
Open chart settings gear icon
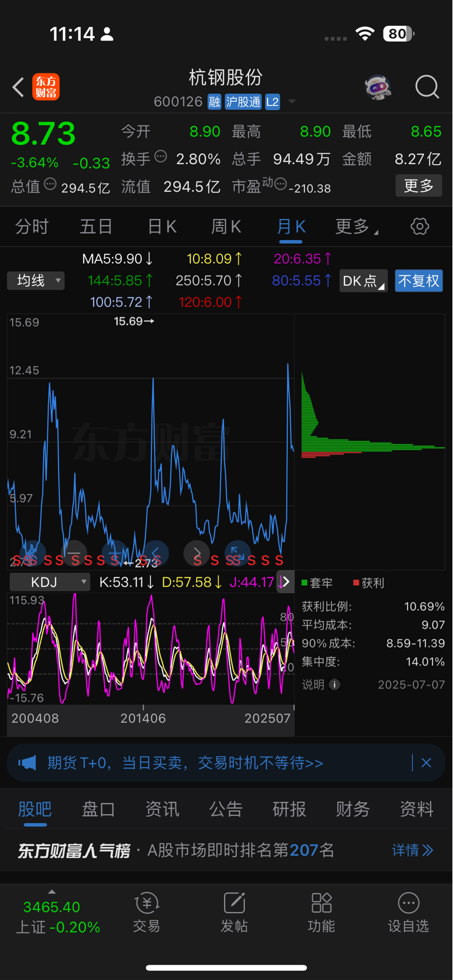click(x=419, y=226)
